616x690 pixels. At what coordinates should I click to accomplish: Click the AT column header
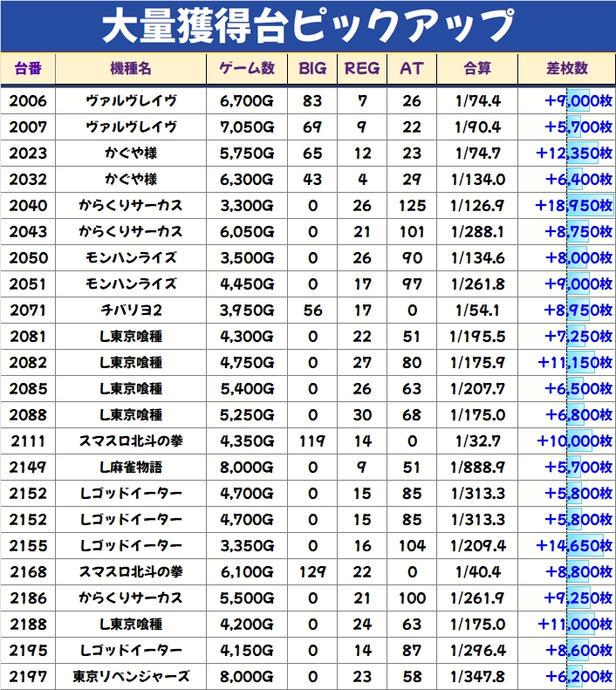point(411,68)
